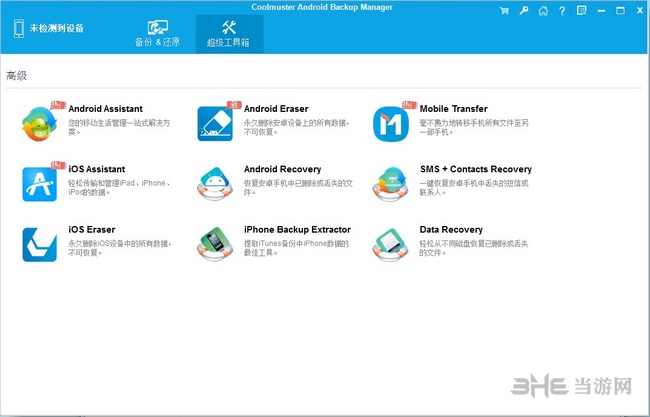Launch the iOS Eraser icon
650x417 pixels.
click(x=39, y=245)
